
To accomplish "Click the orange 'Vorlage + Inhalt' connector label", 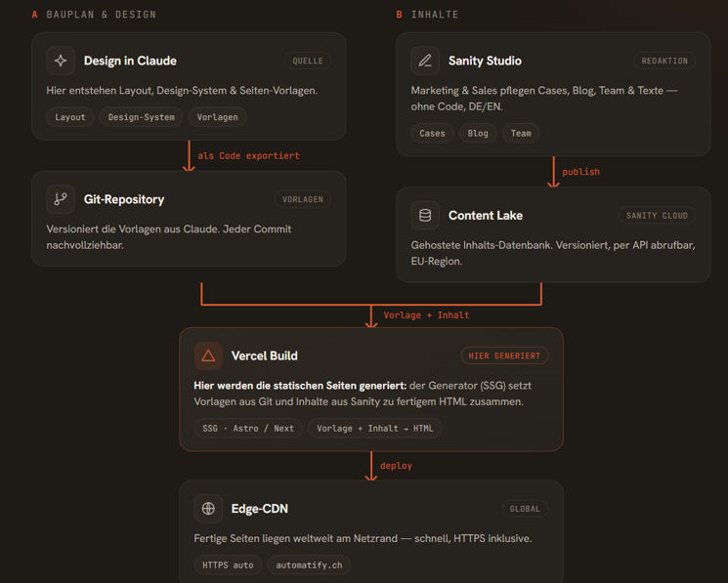I will [x=426, y=314].
